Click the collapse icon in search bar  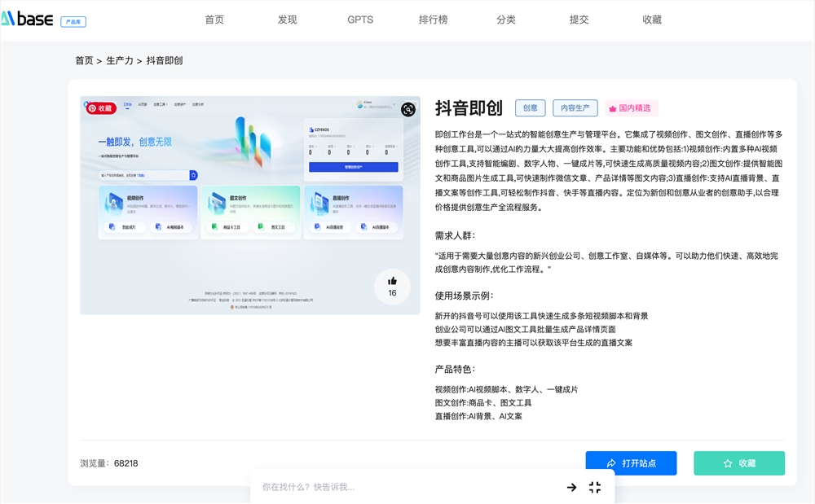[x=595, y=487]
